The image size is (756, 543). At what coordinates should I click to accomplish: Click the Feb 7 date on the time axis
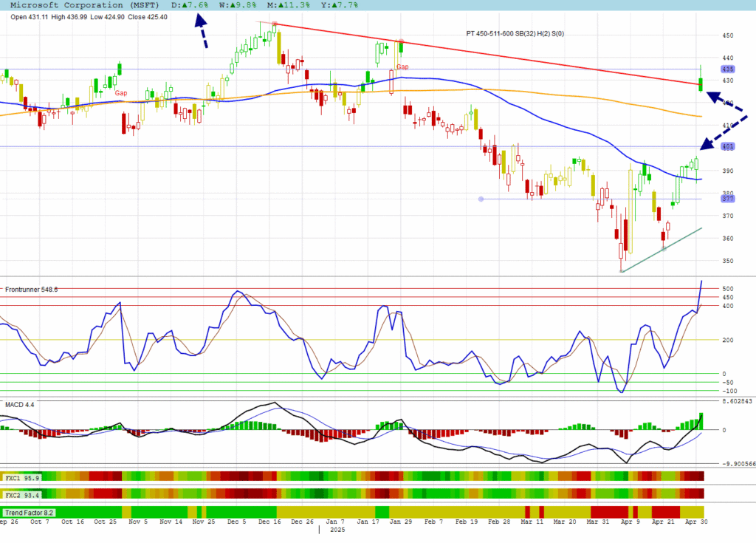click(x=434, y=522)
